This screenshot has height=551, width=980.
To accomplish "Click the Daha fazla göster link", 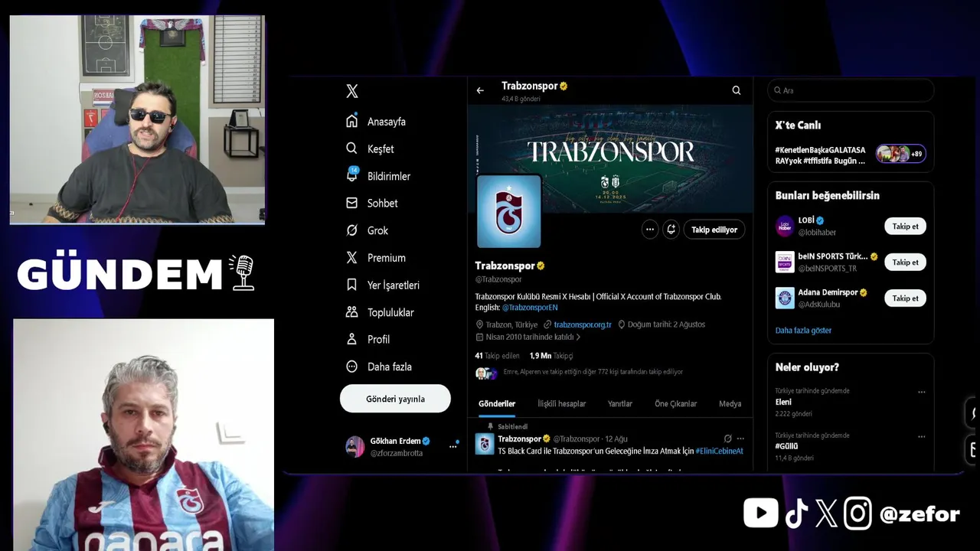I will coord(803,331).
